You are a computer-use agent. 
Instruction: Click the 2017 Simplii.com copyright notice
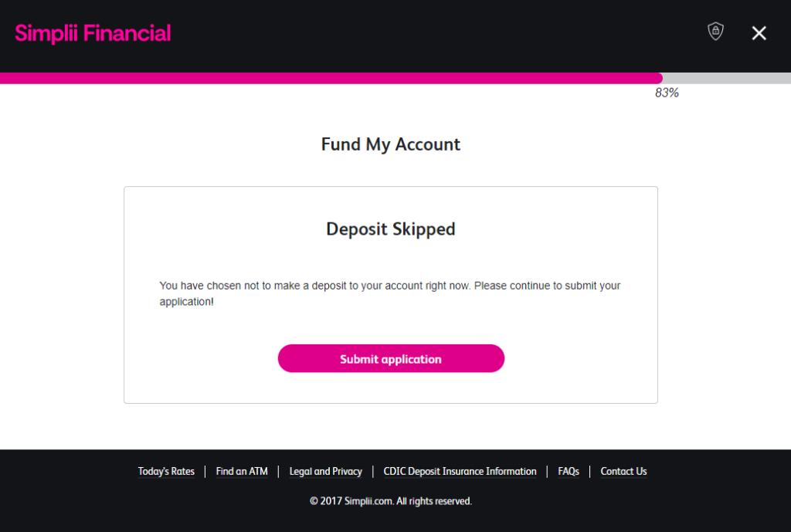391,501
